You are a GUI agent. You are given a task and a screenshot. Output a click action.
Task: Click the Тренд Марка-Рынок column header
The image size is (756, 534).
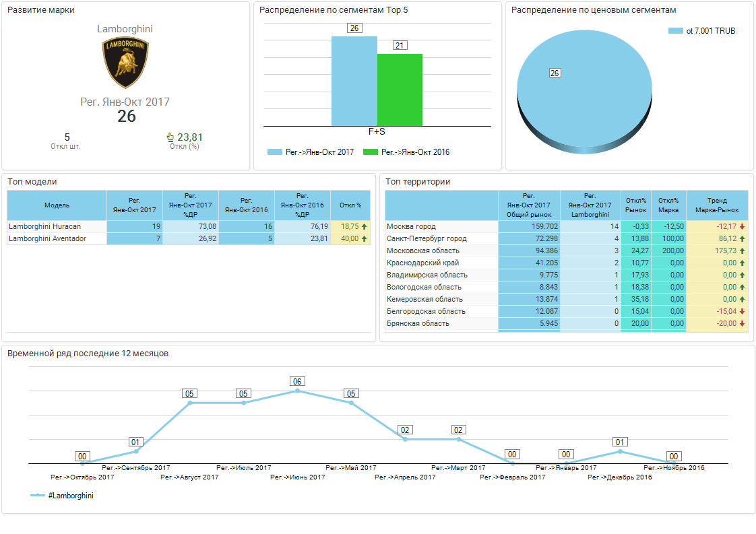(x=717, y=205)
